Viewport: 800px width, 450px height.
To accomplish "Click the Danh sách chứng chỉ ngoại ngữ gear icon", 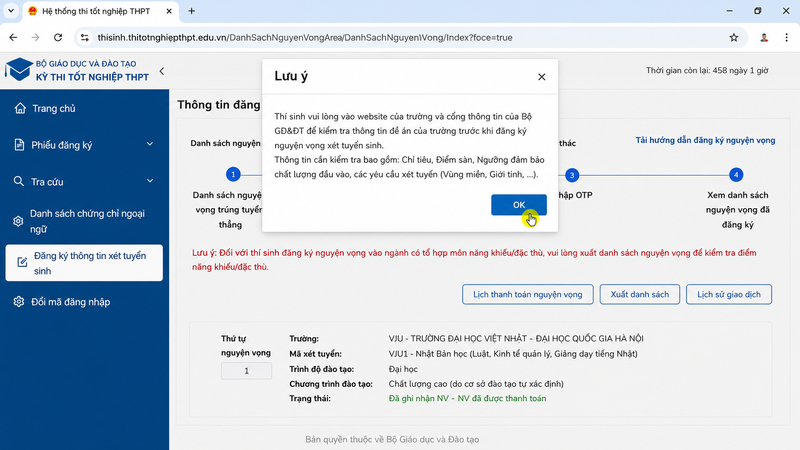I will (x=18, y=221).
